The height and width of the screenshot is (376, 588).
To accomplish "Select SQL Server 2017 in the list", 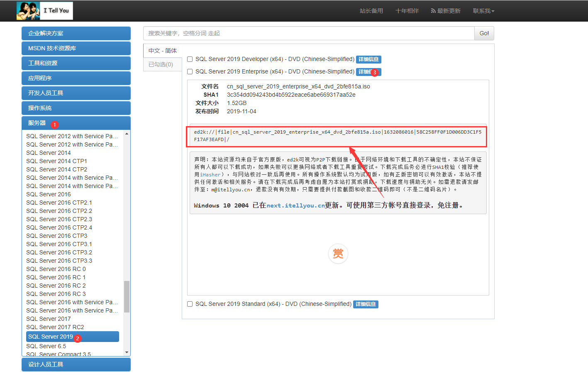I will pos(49,319).
